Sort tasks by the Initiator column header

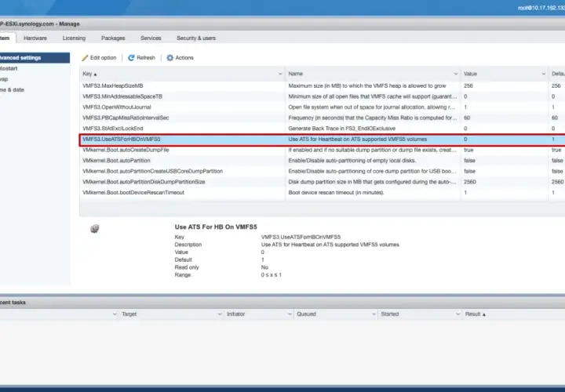[x=235, y=314]
